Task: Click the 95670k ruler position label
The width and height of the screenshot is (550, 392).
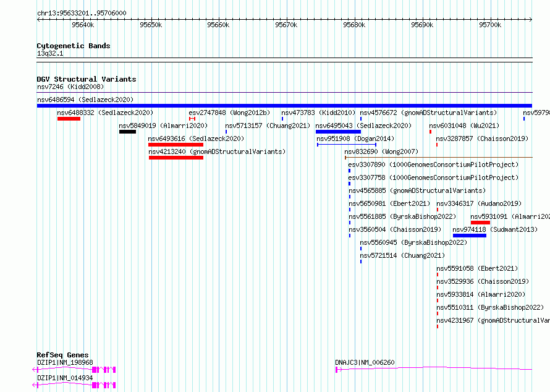Action: coord(286,25)
